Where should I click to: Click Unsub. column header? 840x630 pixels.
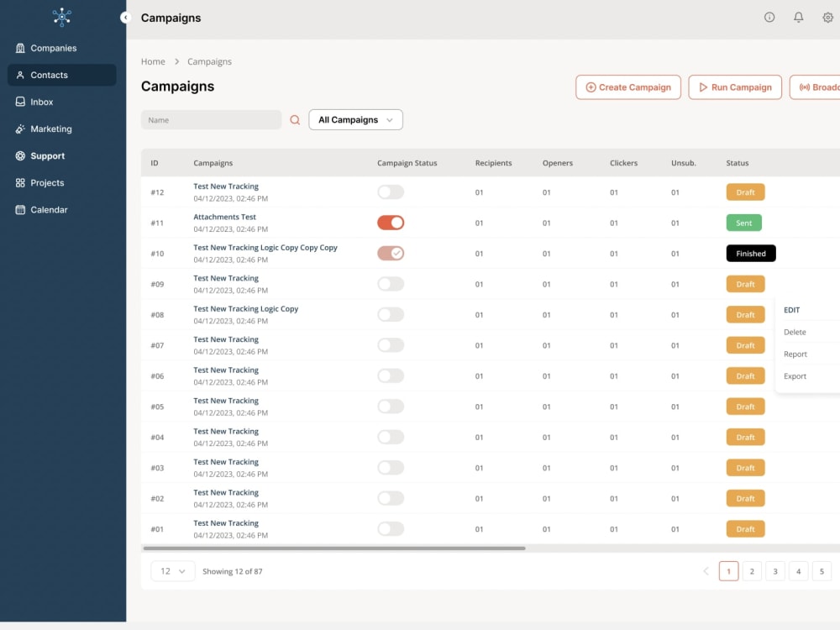[x=684, y=163]
